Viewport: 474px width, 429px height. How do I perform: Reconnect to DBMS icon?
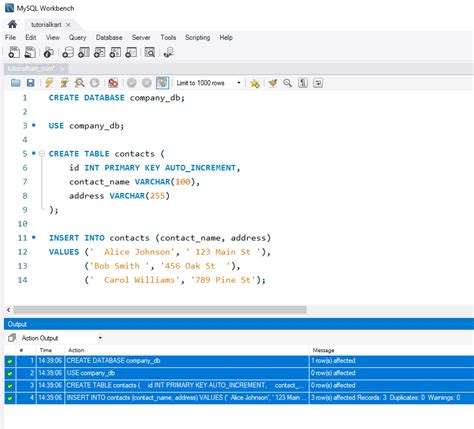pyautogui.click(x=168, y=52)
